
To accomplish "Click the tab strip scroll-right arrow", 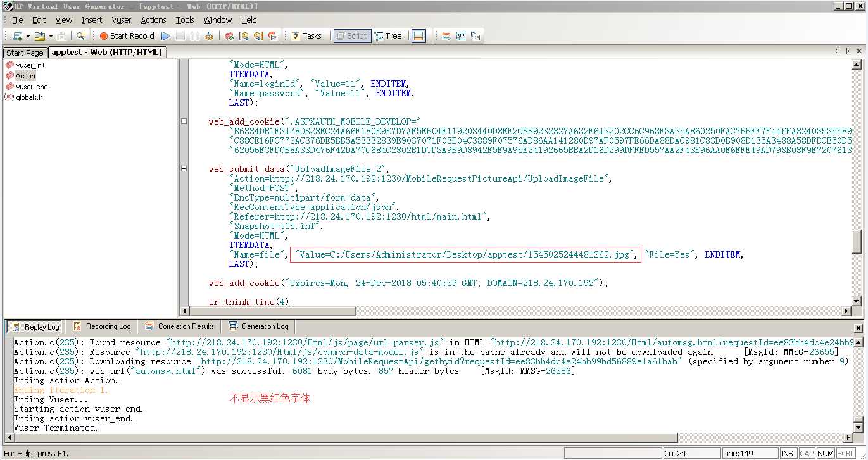I will (848, 51).
